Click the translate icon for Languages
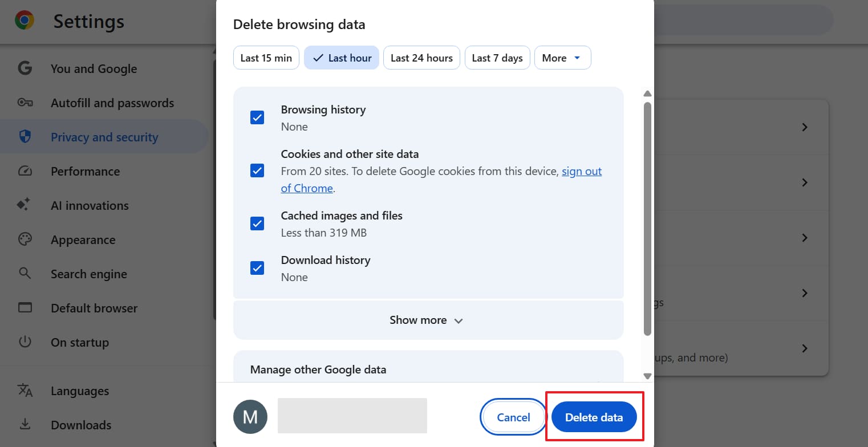The width and height of the screenshot is (868, 447). coord(25,391)
